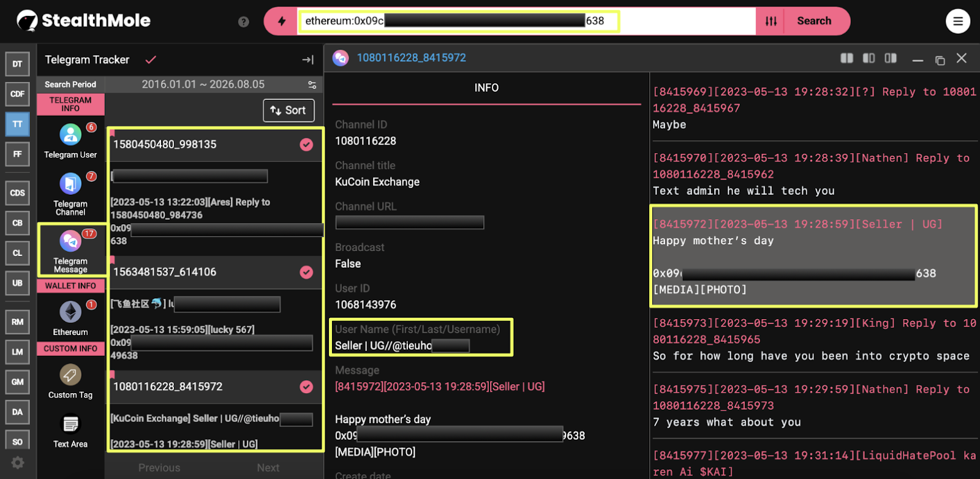Click channel title KuCoin Exchange
980x479 pixels.
pyautogui.click(x=377, y=182)
